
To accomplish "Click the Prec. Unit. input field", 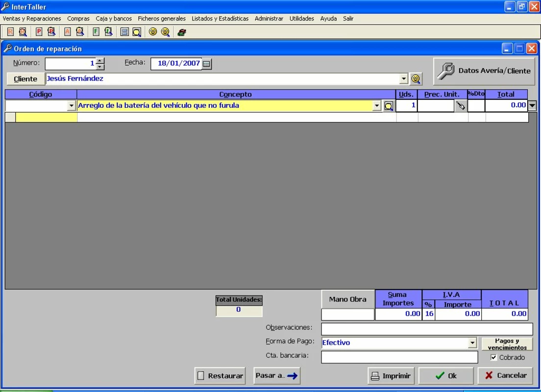I will pyautogui.click(x=436, y=105).
